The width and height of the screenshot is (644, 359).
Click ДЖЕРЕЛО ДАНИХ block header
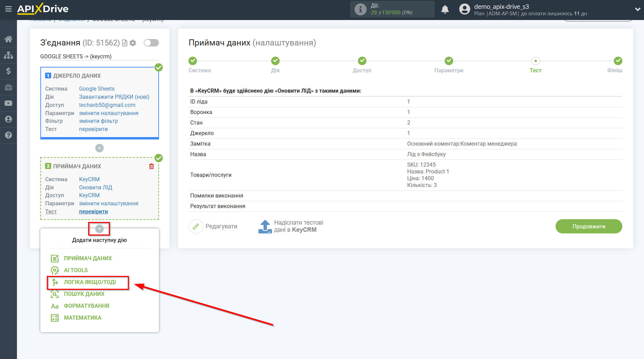pyautogui.click(x=77, y=76)
